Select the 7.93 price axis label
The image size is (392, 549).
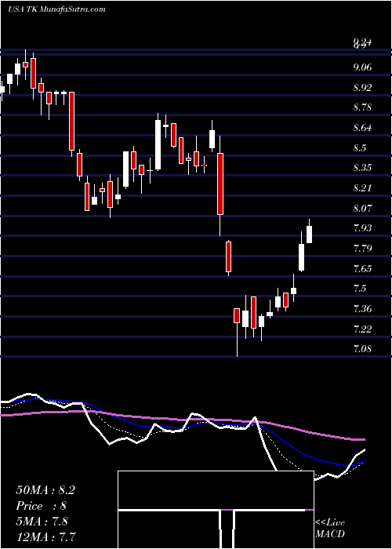362,228
